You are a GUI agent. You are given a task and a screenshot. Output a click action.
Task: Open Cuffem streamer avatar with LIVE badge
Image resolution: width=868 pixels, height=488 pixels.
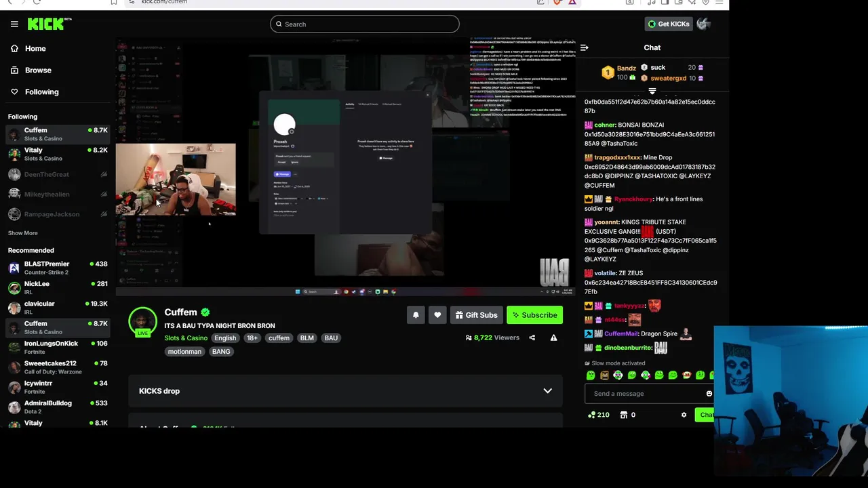pyautogui.click(x=142, y=322)
